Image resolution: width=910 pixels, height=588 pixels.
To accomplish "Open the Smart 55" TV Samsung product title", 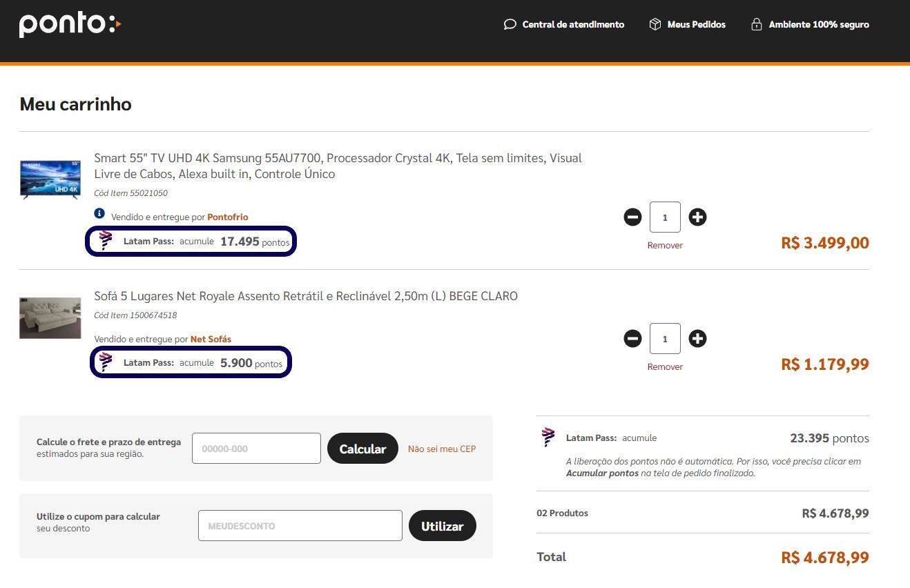I will [x=338, y=166].
